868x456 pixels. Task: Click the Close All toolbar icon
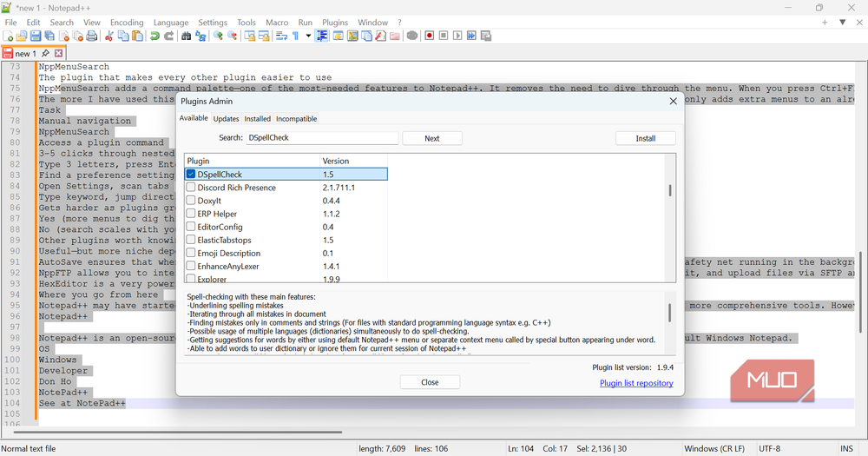pyautogui.click(x=77, y=36)
